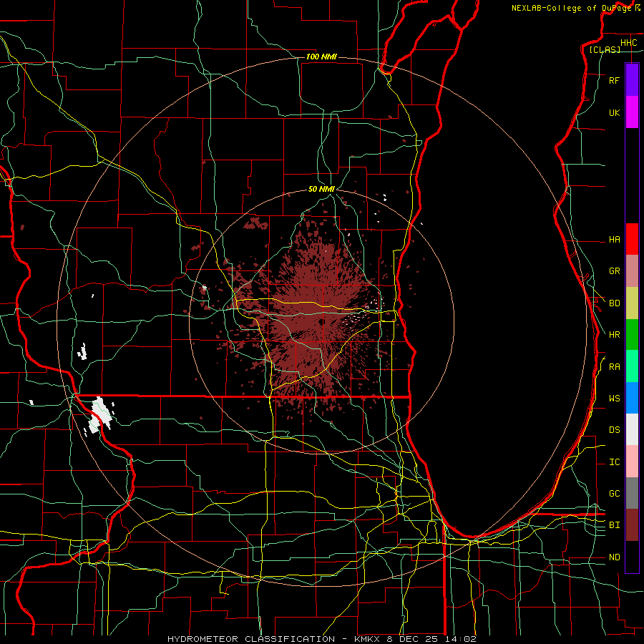Click the gray GC legend swatch
Image resolution: width=644 pixels, height=644 pixels.
coord(632,493)
